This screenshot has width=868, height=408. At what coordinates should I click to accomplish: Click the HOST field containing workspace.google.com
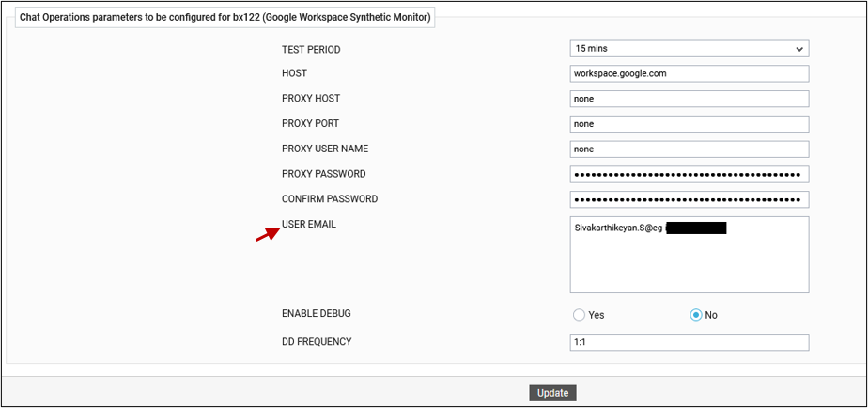coord(689,73)
